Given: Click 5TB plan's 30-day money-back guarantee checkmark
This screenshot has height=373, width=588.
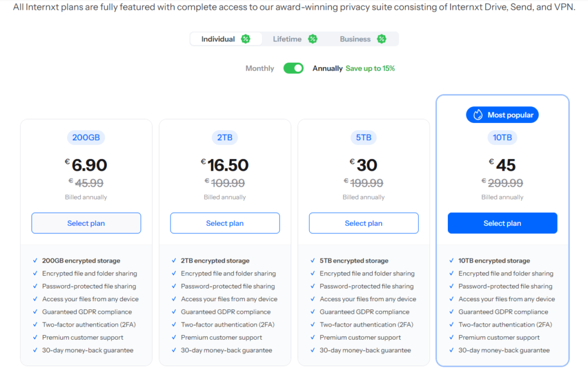Looking at the screenshot, I should tap(313, 350).
